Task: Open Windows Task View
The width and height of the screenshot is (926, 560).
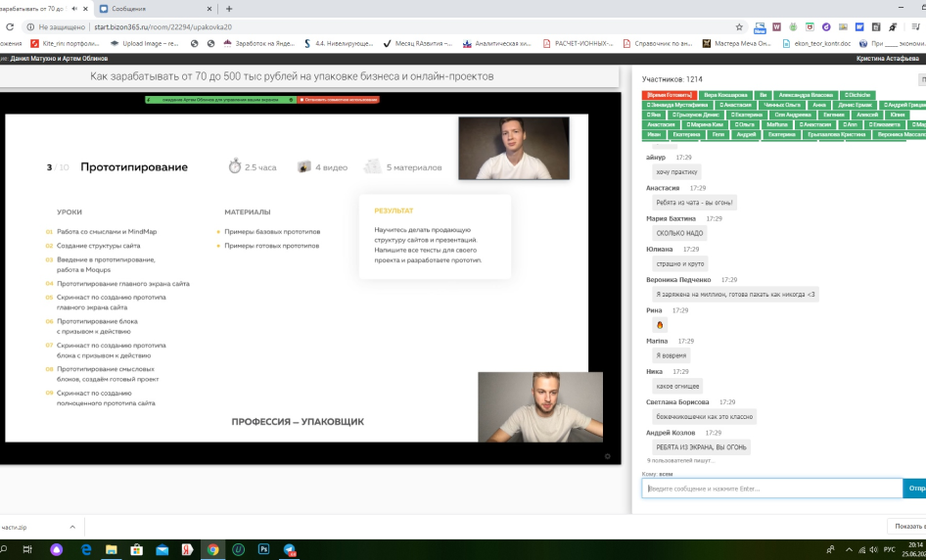Action: [29, 550]
